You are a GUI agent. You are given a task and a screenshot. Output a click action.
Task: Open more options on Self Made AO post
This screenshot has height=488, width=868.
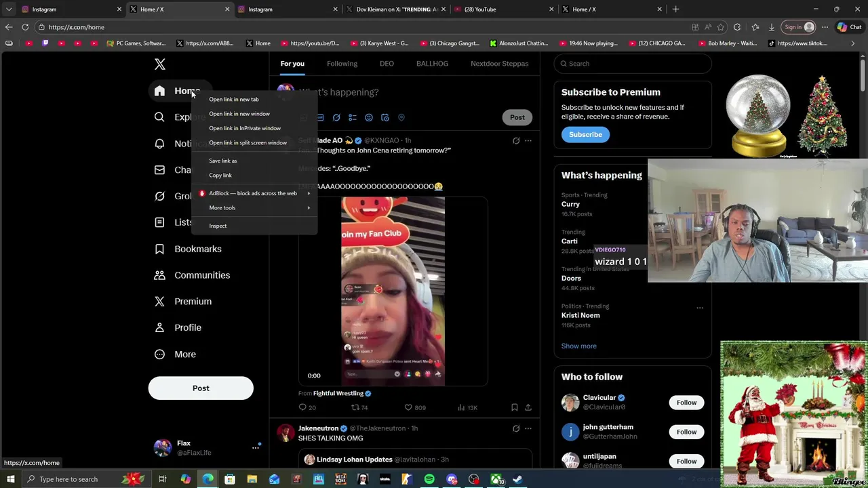point(528,141)
